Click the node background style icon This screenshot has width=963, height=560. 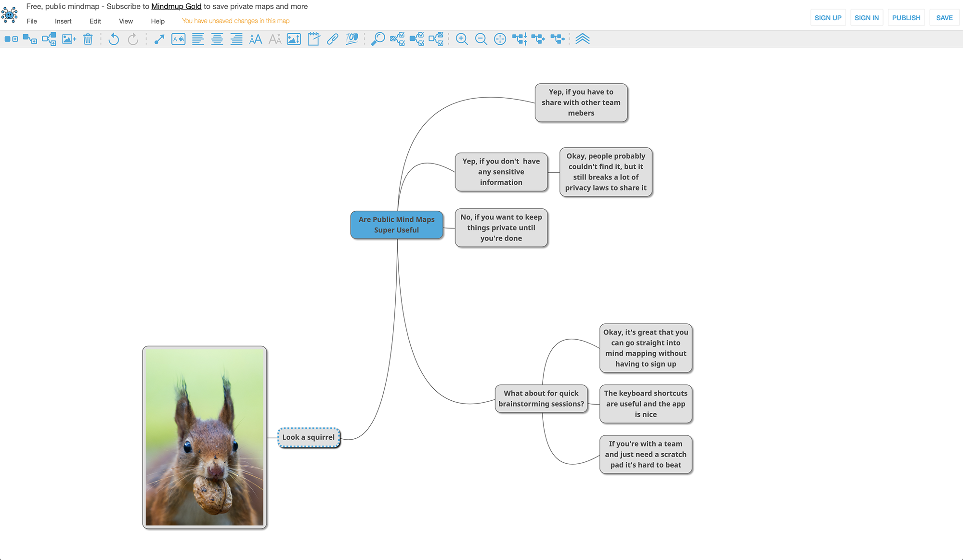[178, 39]
